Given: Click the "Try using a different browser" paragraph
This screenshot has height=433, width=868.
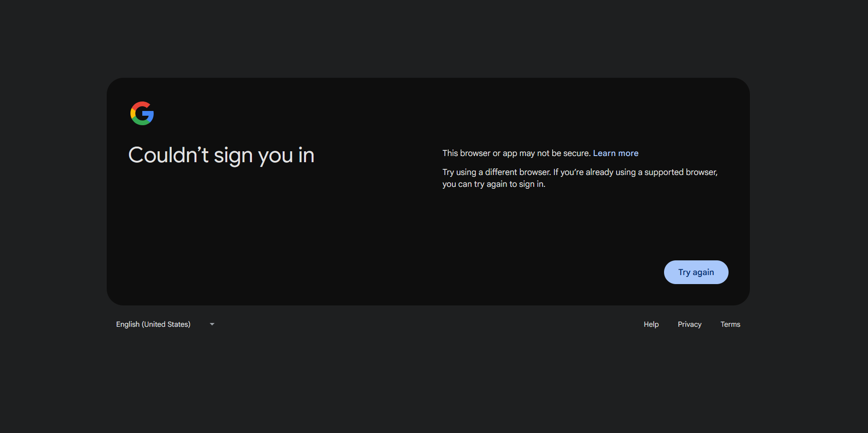Looking at the screenshot, I should tap(580, 178).
